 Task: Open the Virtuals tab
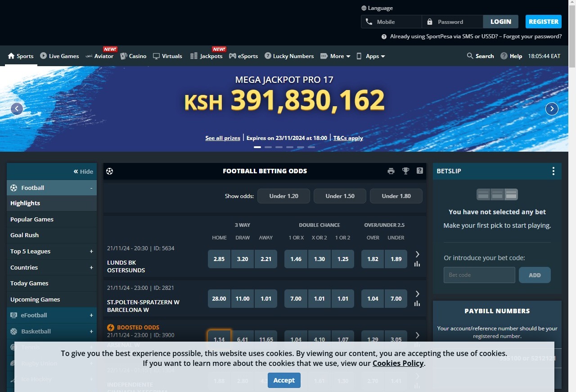point(167,56)
